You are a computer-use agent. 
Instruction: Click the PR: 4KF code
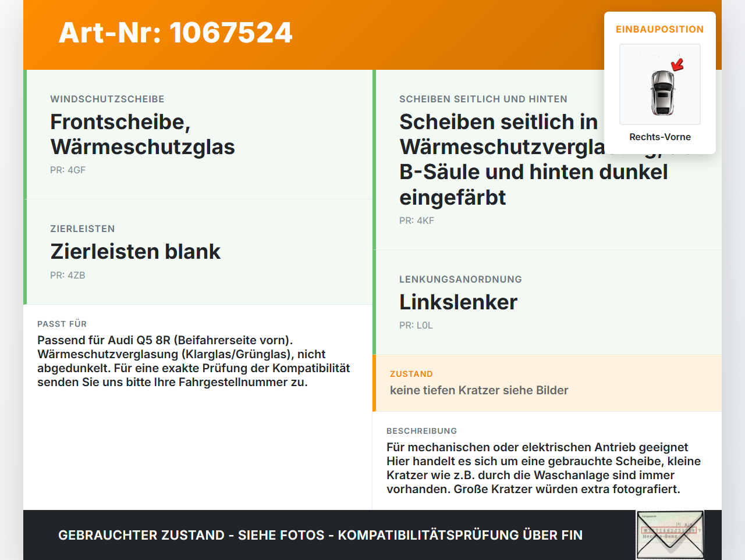pyautogui.click(x=417, y=220)
